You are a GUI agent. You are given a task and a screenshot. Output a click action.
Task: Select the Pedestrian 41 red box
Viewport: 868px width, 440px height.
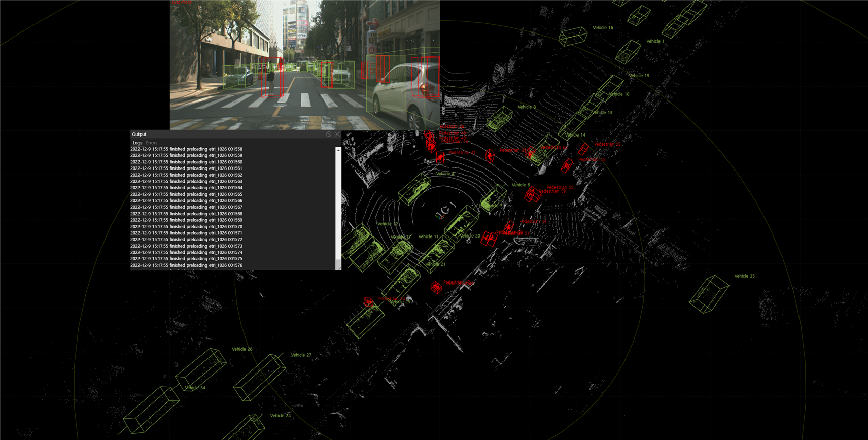click(440, 158)
